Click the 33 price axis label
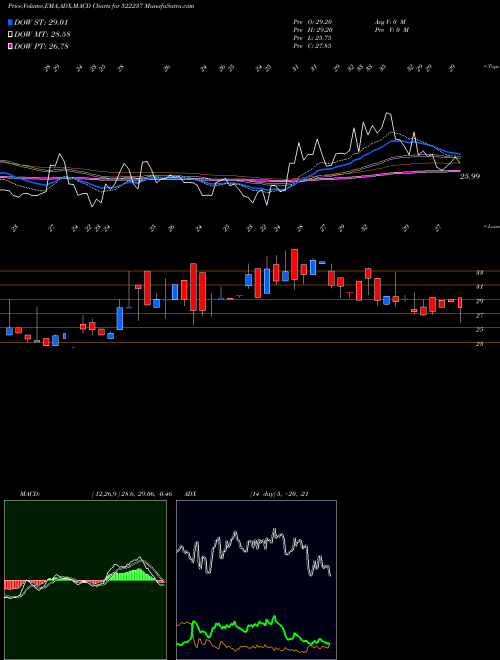This screenshot has height=660, width=500. pyautogui.click(x=479, y=273)
